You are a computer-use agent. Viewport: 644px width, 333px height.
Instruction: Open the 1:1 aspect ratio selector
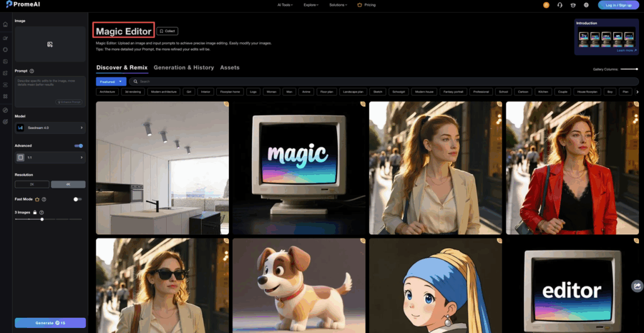(50, 157)
